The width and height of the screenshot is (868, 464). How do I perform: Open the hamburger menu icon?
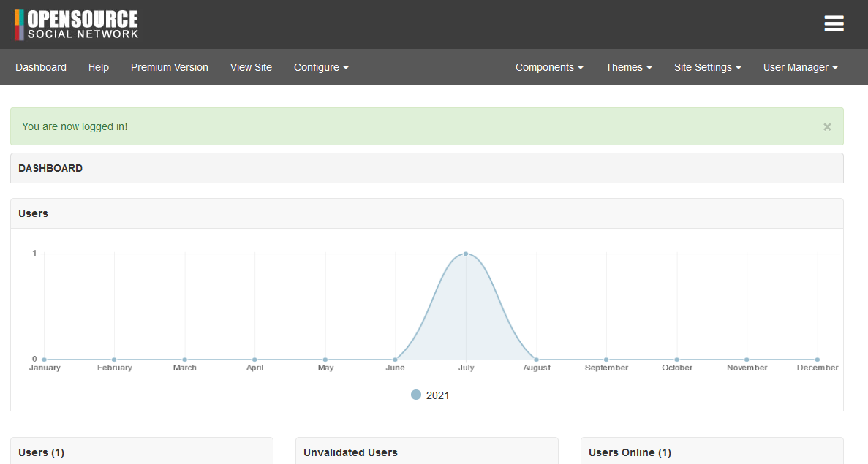[834, 24]
